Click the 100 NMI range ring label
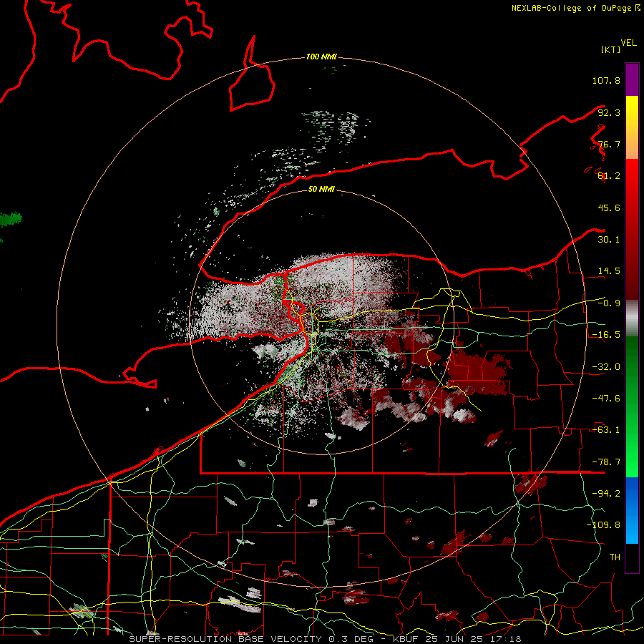Image resolution: width=644 pixels, height=644 pixels. point(321,57)
